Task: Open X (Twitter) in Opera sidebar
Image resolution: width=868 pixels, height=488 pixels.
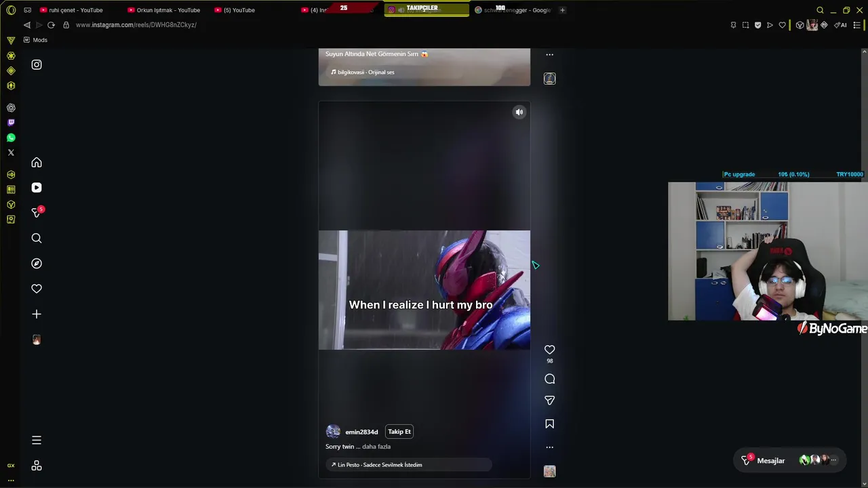Action: pos(11,152)
